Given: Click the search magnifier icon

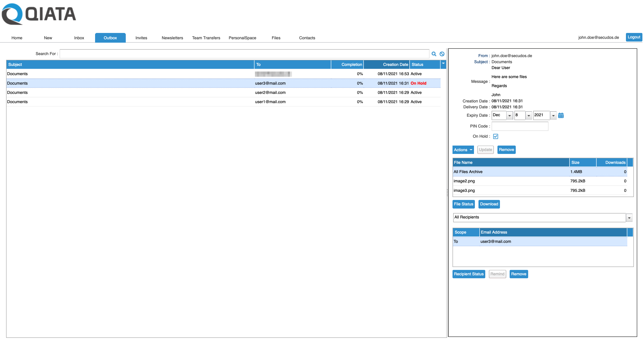Looking at the screenshot, I should pyautogui.click(x=434, y=54).
